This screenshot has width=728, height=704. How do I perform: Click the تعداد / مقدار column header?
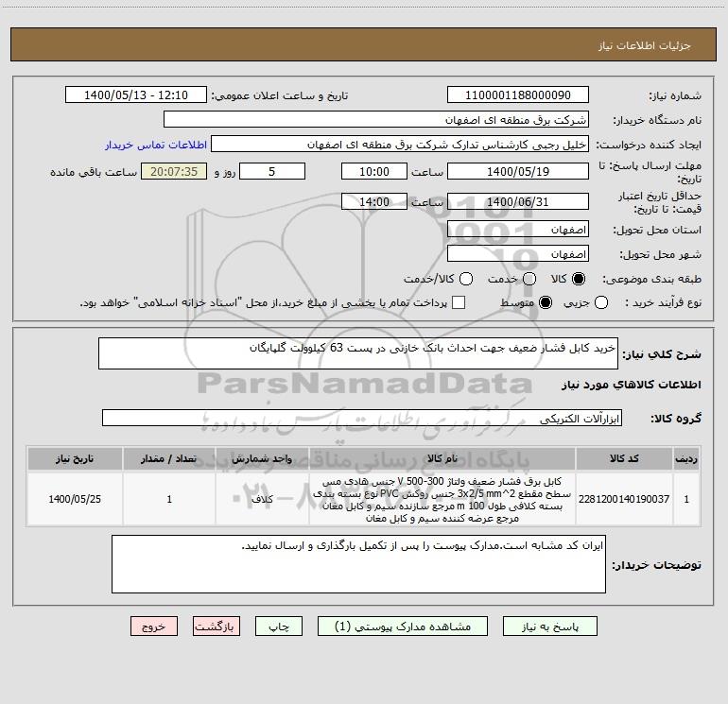click(x=169, y=458)
